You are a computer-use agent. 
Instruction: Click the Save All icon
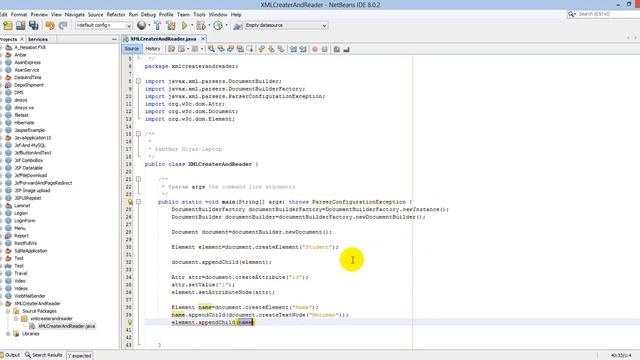point(34,25)
